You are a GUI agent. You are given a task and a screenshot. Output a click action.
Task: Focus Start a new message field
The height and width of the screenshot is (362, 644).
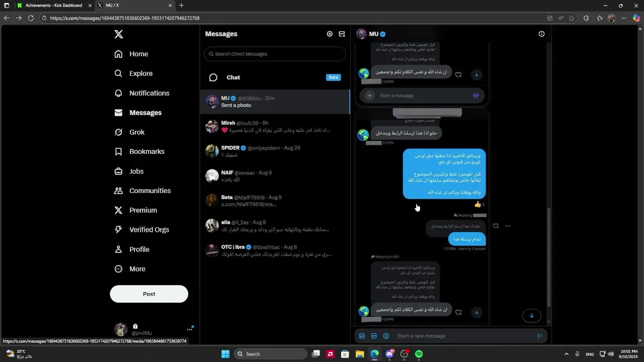pyautogui.click(x=463, y=336)
